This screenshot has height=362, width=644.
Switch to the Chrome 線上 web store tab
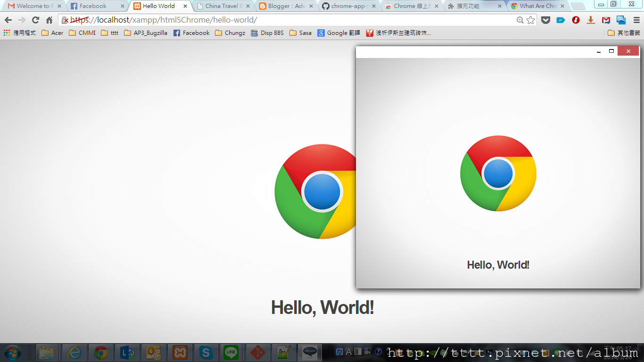pyautogui.click(x=412, y=6)
